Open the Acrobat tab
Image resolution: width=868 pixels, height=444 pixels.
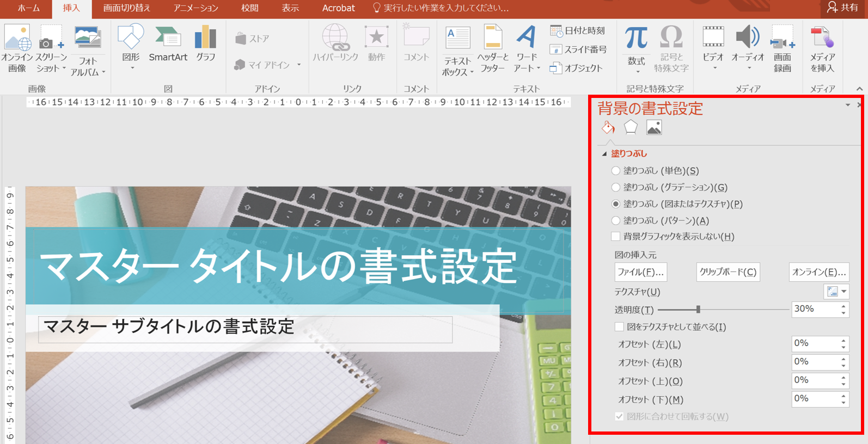(338, 8)
